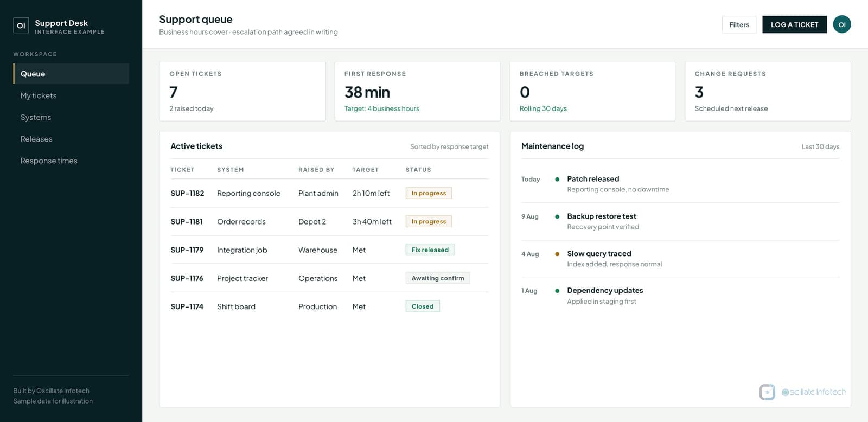868x422 pixels.
Task: Click Production in the Raised By column
Action: 317,306
